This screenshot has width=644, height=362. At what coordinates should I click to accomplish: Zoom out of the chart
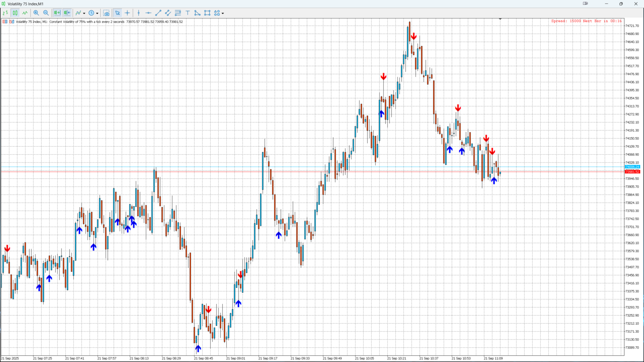point(46,13)
